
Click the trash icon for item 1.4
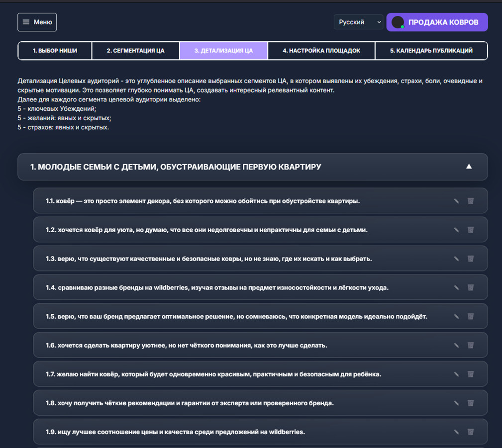click(x=470, y=287)
